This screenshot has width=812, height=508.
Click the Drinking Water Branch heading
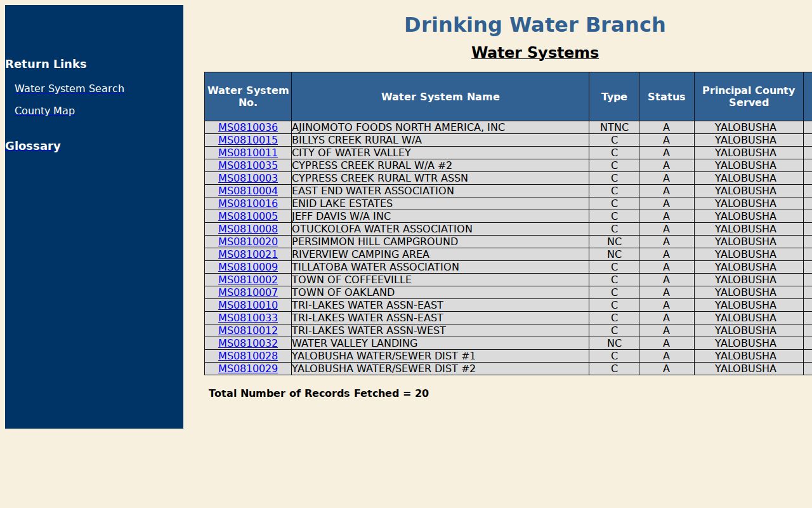(x=535, y=25)
